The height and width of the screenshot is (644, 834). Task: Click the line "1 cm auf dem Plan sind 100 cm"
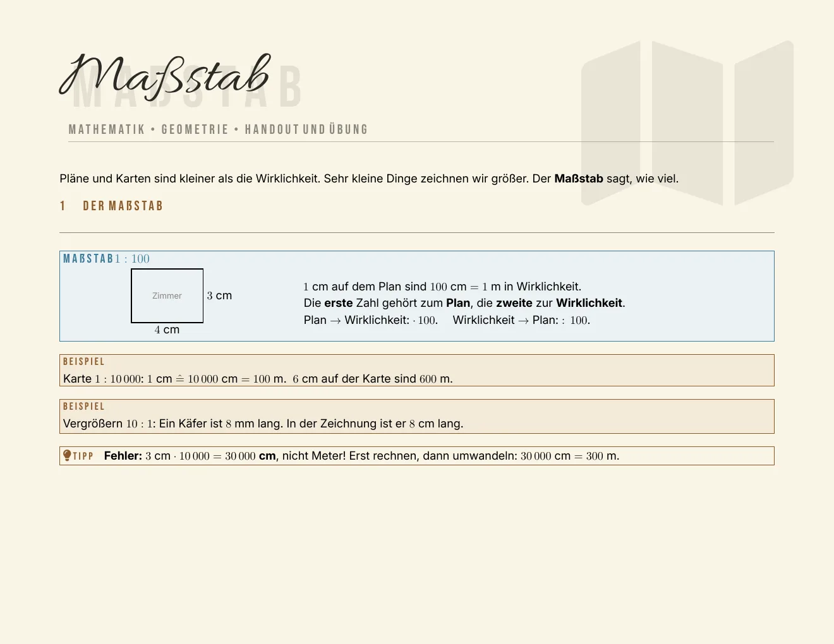[442, 287]
